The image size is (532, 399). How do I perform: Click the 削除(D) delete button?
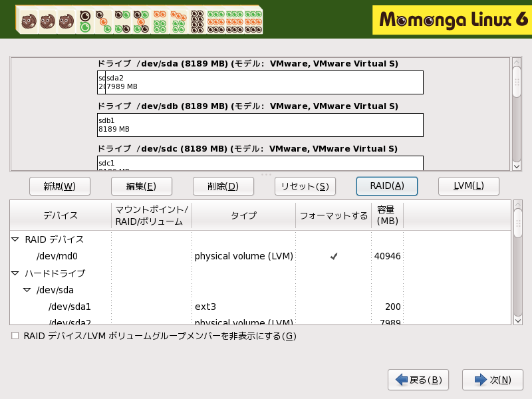223,186
